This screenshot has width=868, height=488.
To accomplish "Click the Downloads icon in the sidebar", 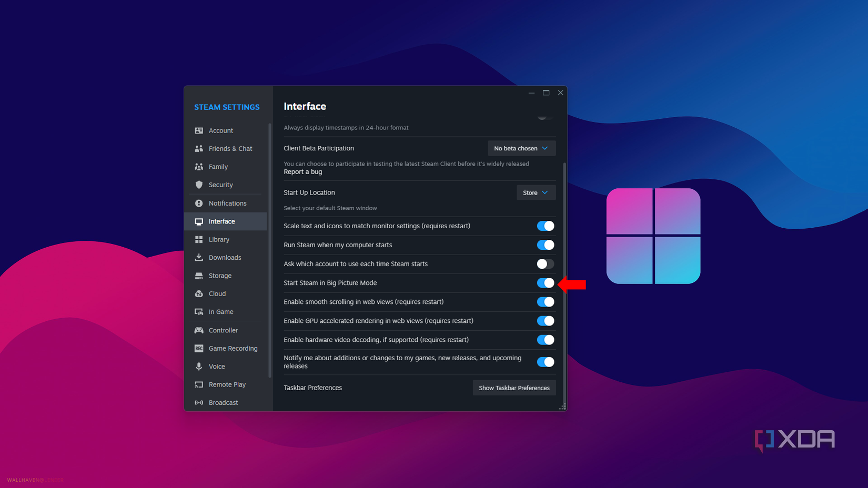I will (x=199, y=257).
